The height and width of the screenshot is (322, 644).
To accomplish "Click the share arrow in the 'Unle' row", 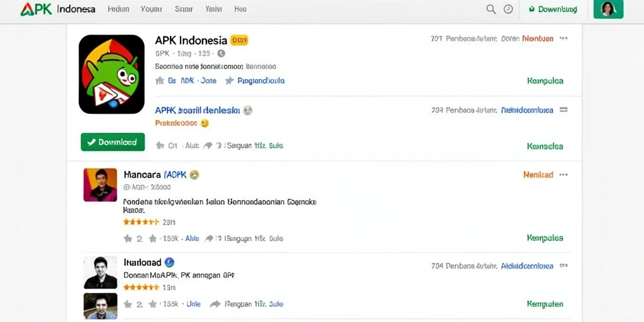I will pyautogui.click(x=215, y=304).
